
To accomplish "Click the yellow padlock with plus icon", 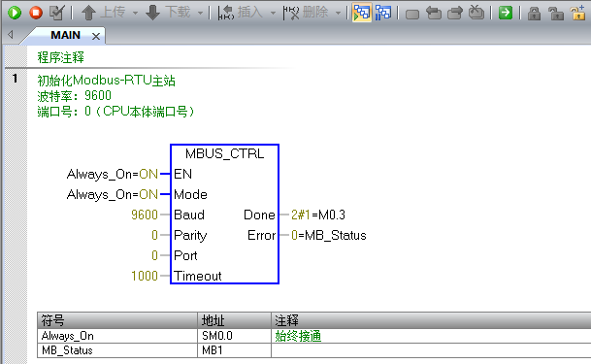I will 577,13.
